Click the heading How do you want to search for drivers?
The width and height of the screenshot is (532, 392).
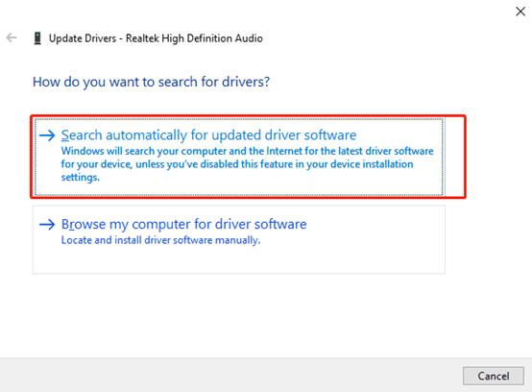(151, 82)
